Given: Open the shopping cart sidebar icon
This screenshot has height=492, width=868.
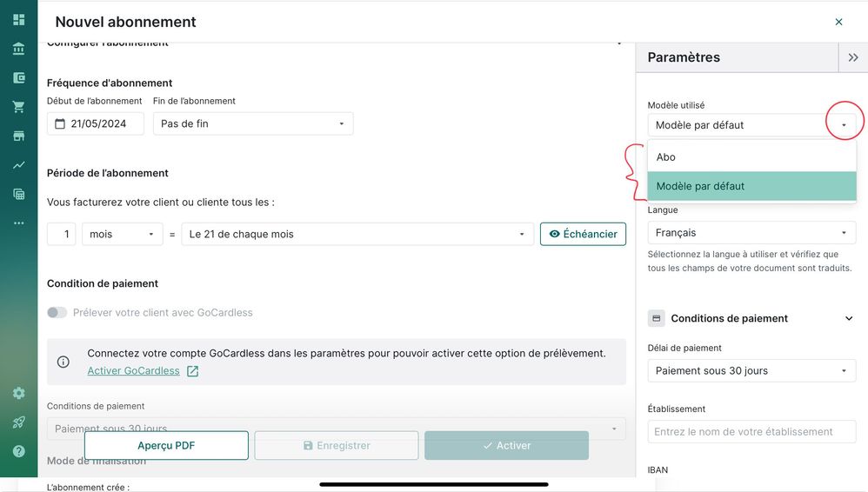Looking at the screenshot, I should click(18, 107).
